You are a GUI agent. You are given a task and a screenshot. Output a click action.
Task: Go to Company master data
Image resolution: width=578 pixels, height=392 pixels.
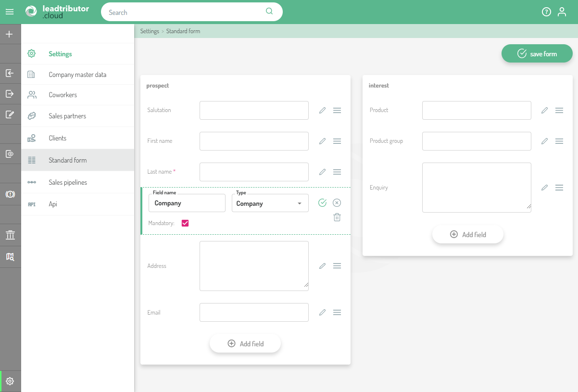(77, 75)
